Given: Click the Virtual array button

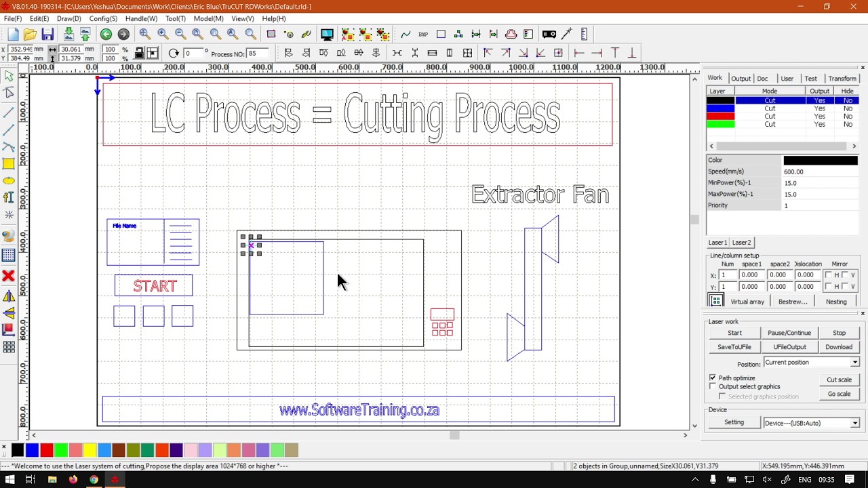Looking at the screenshot, I should [x=747, y=302].
